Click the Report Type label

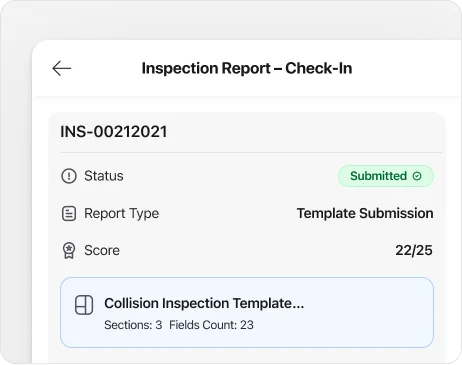pyautogui.click(x=122, y=214)
